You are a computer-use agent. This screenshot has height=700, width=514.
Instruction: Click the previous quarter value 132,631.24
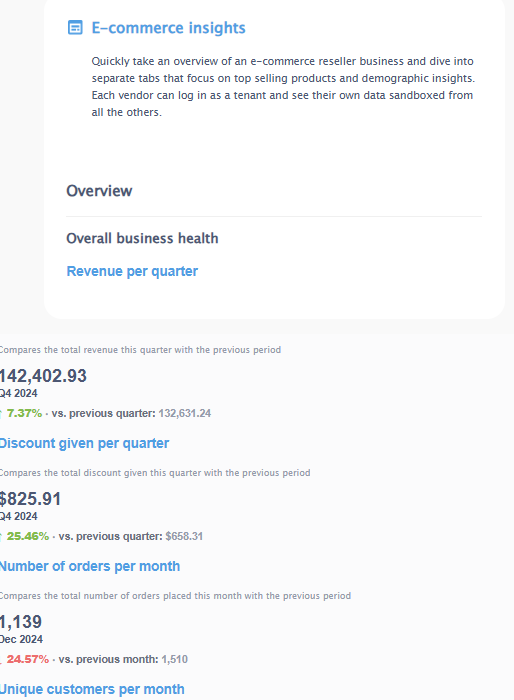pyautogui.click(x=184, y=413)
